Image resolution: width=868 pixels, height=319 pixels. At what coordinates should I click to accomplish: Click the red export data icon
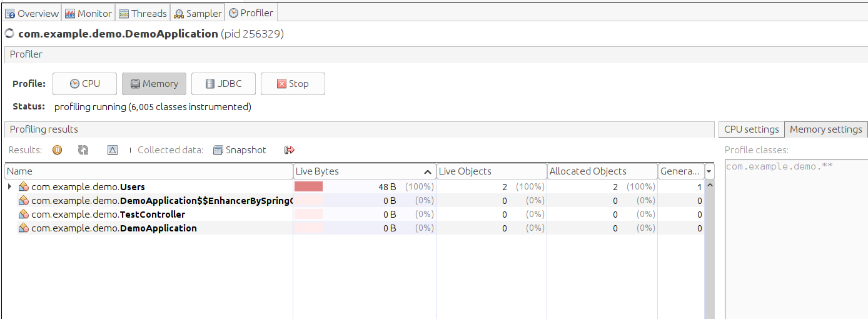pyautogui.click(x=289, y=150)
